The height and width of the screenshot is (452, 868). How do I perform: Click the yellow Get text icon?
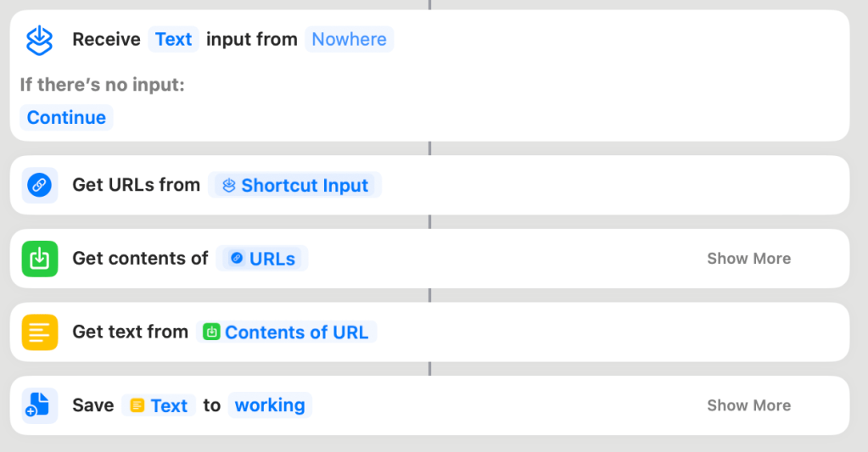point(40,332)
